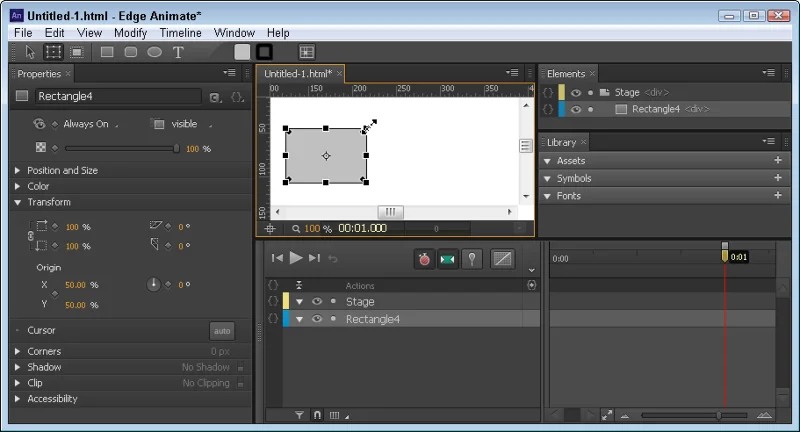Toggle Rectangle4 visibility eye in timeline

(x=317, y=319)
